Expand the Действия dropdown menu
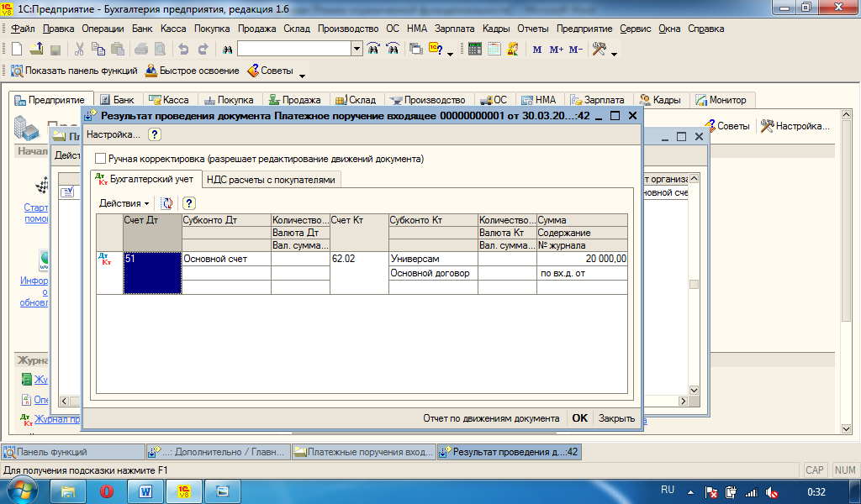The height and width of the screenshot is (504, 861). click(124, 203)
